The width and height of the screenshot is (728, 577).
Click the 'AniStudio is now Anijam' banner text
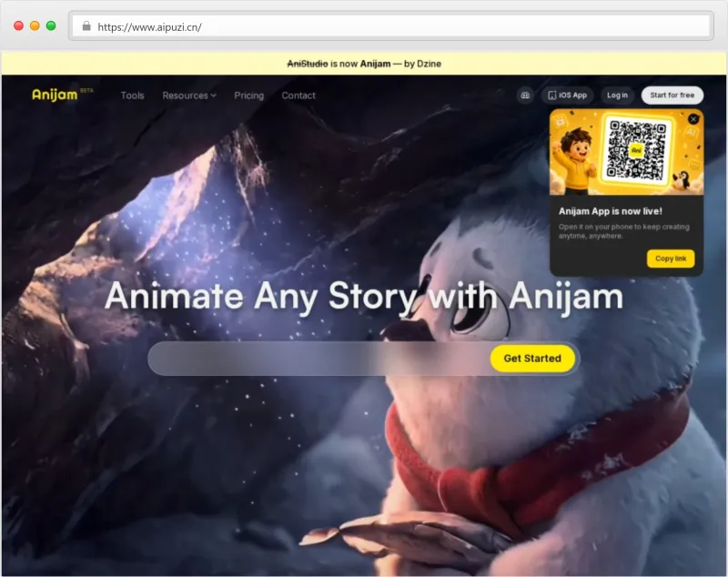coord(364,64)
